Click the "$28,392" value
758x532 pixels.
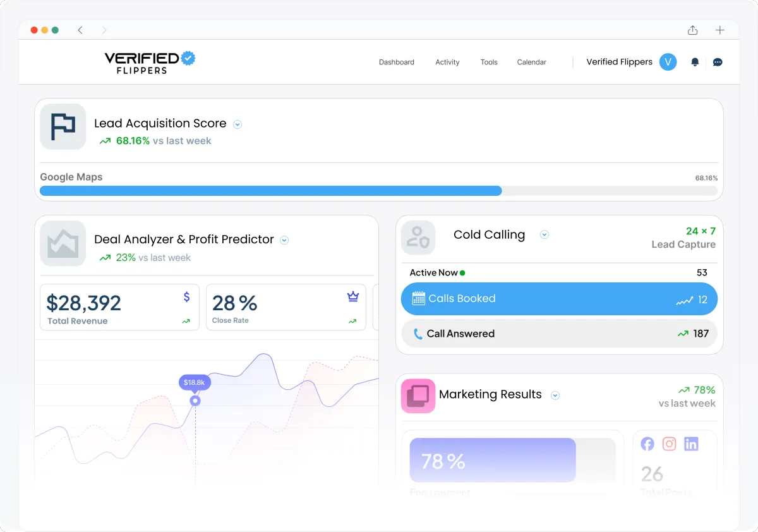(x=83, y=303)
